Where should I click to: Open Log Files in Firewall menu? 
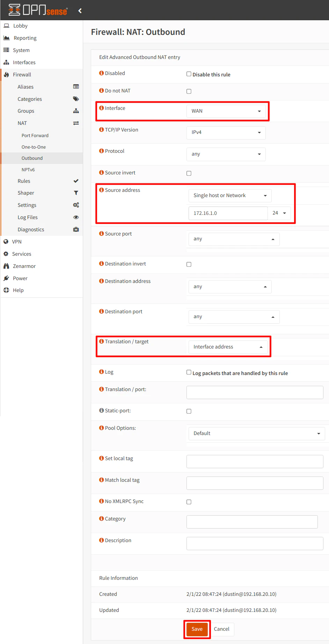[x=28, y=217]
